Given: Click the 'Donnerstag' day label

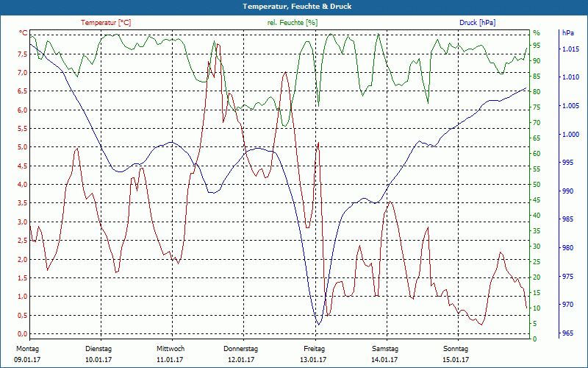Looking at the screenshot, I should tap(241, 349).
